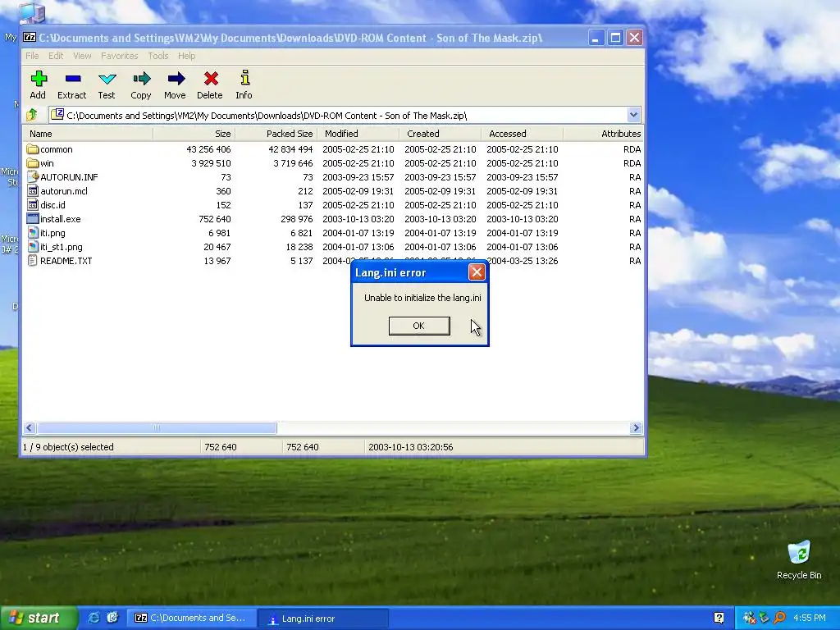This screenshot has height=630, width=840.
Task: Open the Tools menu
Action: 158,56
